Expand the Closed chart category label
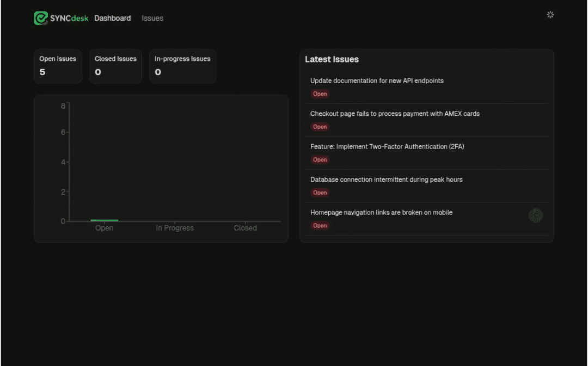 pyautogui.click(x=245, y=228)
